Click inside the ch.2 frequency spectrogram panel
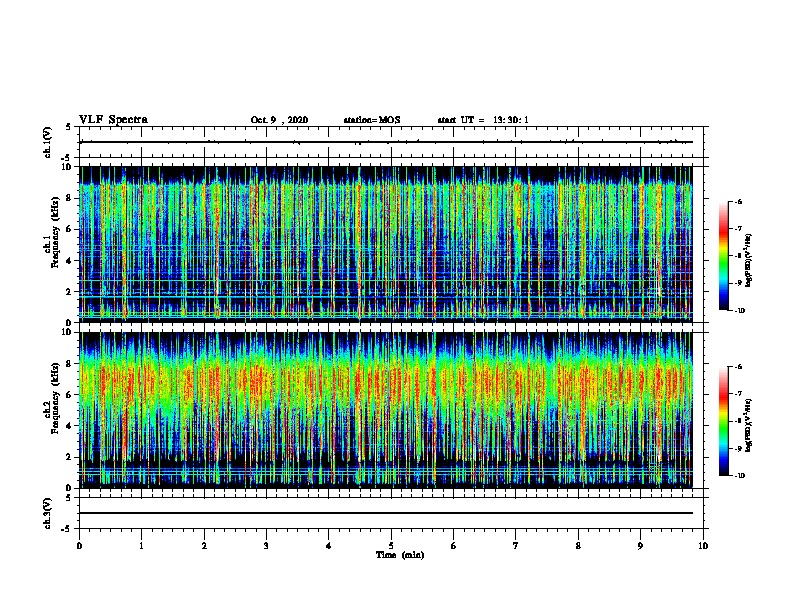Screen dimensions: 792x612 coord(391,410)
